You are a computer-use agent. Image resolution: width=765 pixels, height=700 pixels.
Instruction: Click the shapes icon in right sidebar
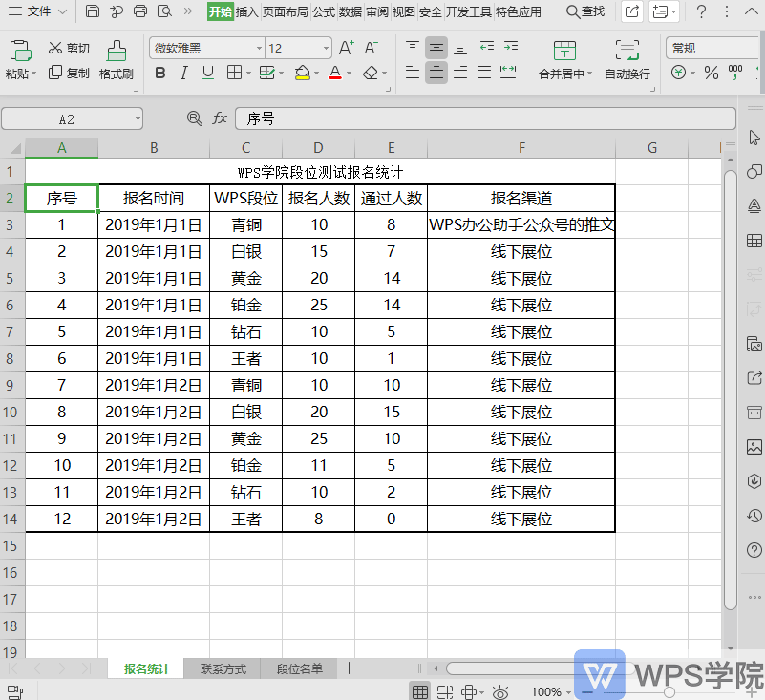(x=754, y=171)
